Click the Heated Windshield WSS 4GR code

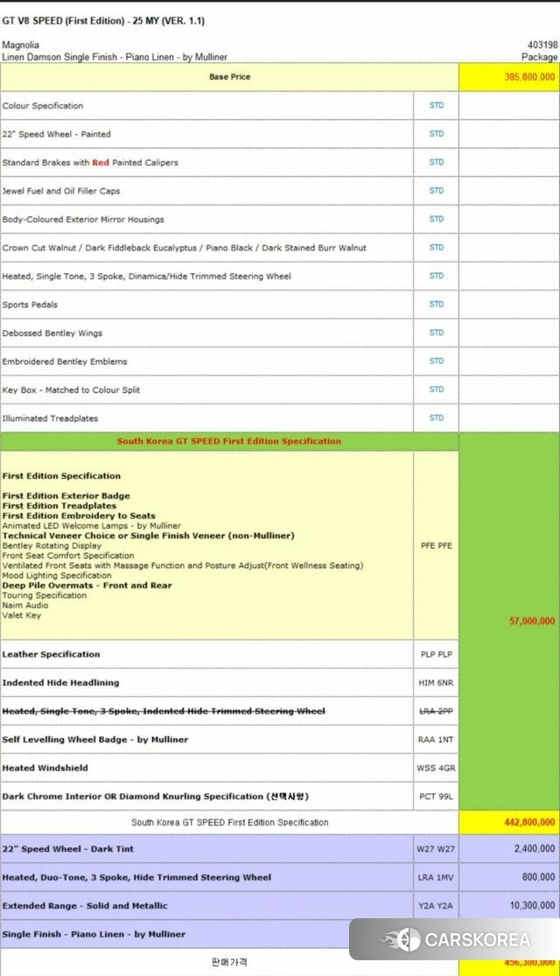[x=436, y=768]
